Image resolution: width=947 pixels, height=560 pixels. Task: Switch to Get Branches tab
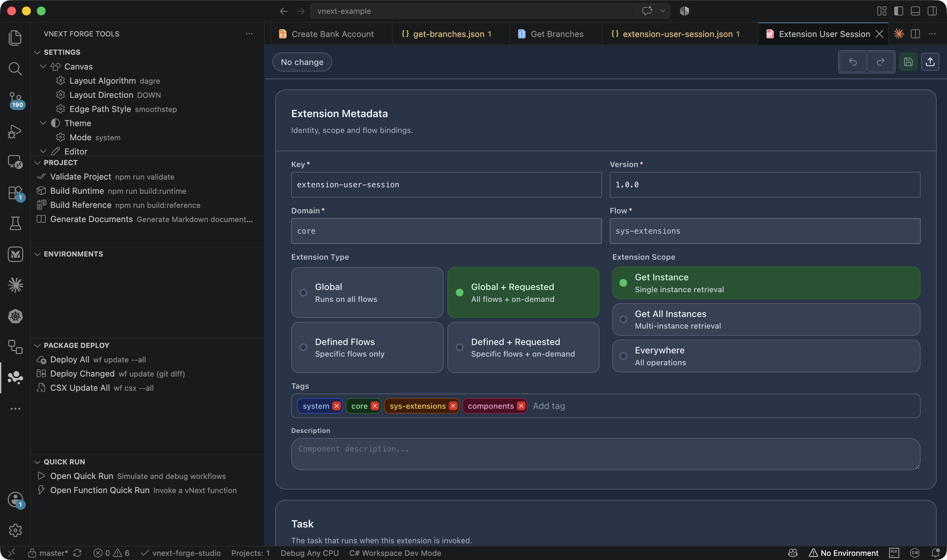pos(556,34)
